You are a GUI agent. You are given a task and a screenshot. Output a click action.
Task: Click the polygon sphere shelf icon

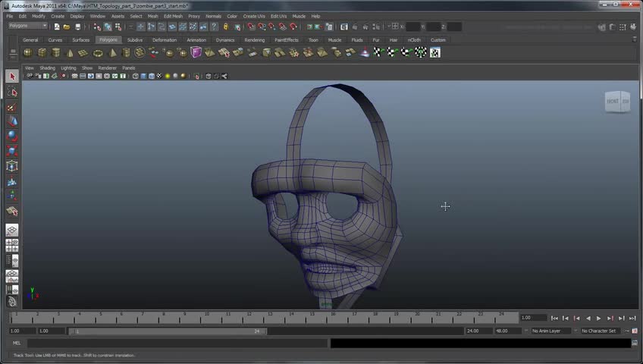(x=28, y=52)
